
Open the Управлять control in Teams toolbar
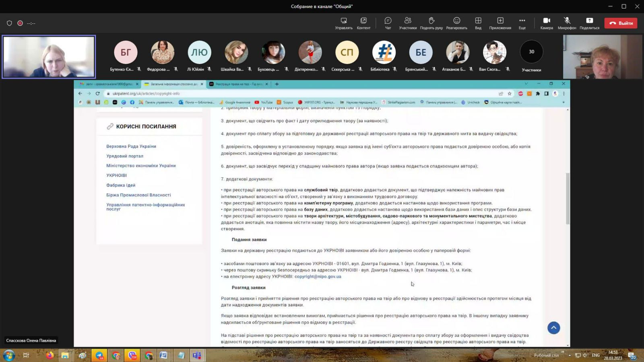click(344, 23)
